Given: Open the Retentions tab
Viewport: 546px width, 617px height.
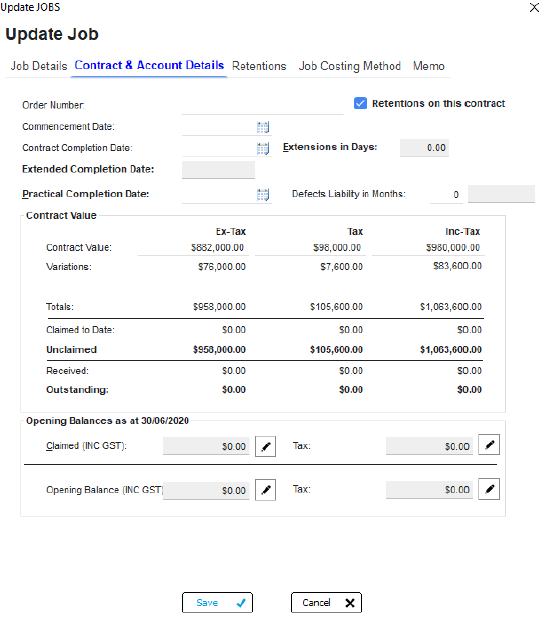Looking at the screenshot, I should click(x=259, y=66).
